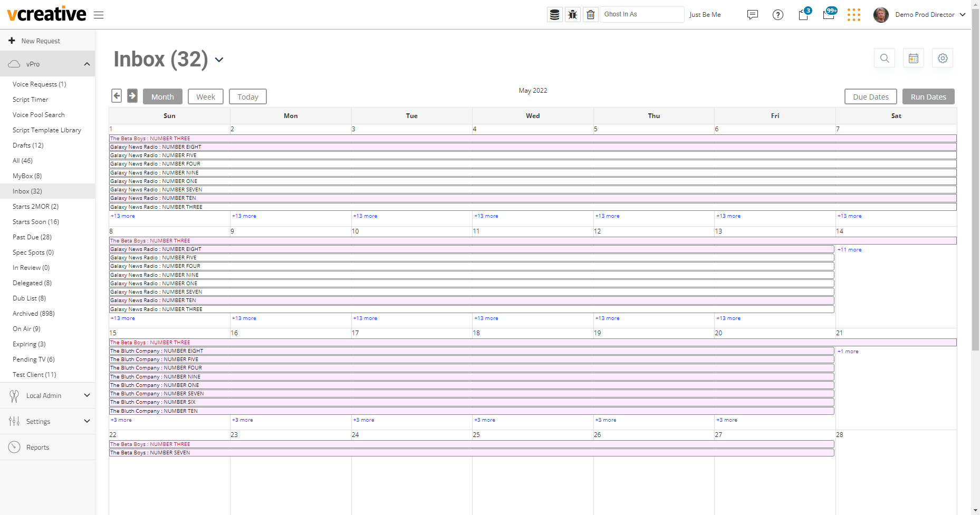Open the bug report icon
Viewport: 980px width, 515px height.
click(572, 15)
